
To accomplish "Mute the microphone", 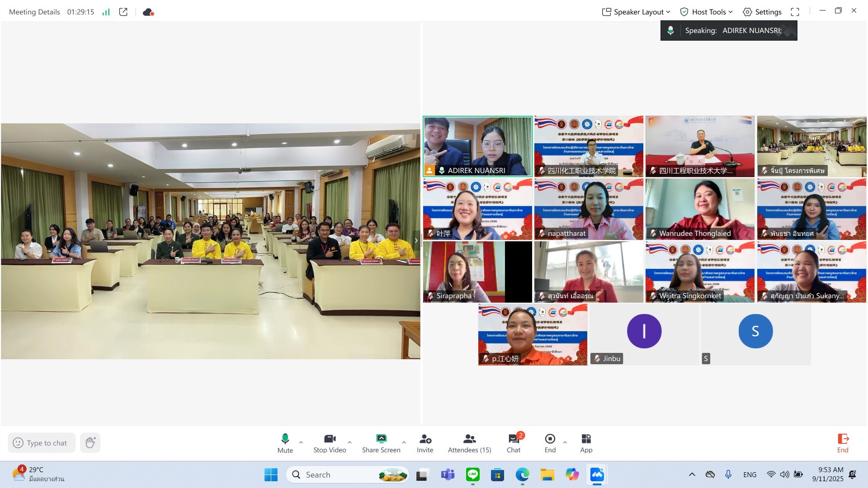I will pos(285,443).
